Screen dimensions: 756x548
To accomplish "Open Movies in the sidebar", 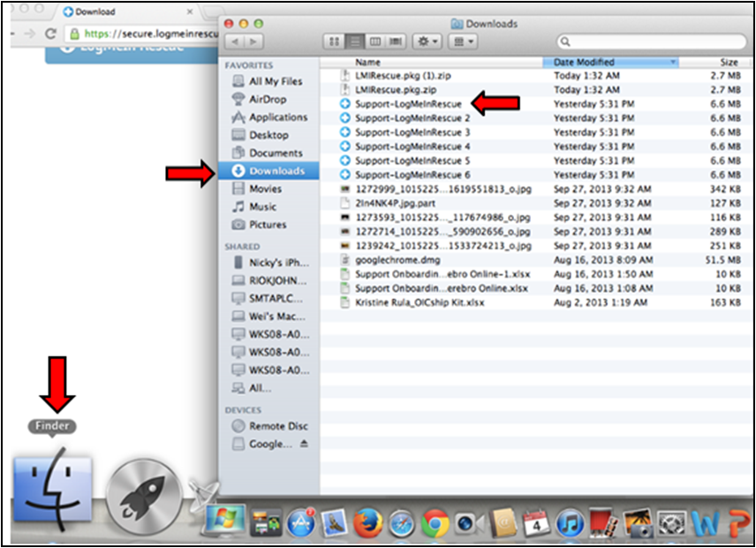I will coord(268,188).
